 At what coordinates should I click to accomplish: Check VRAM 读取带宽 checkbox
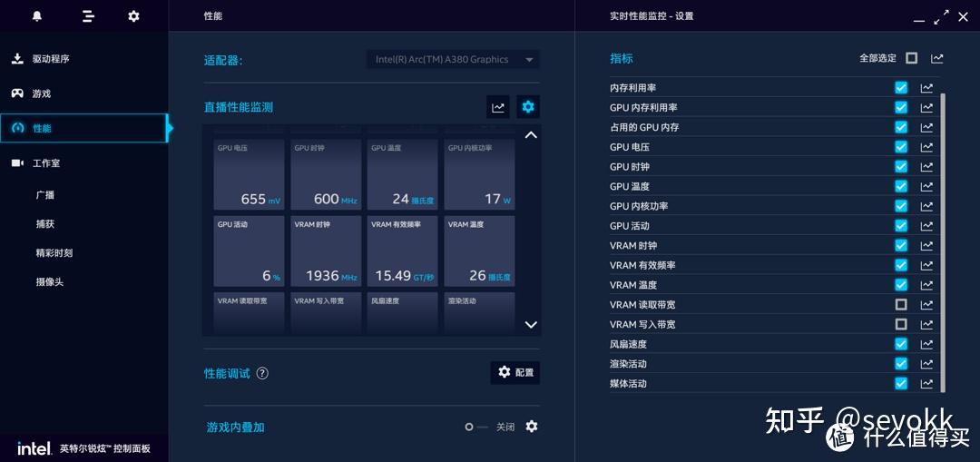point(901,304)
